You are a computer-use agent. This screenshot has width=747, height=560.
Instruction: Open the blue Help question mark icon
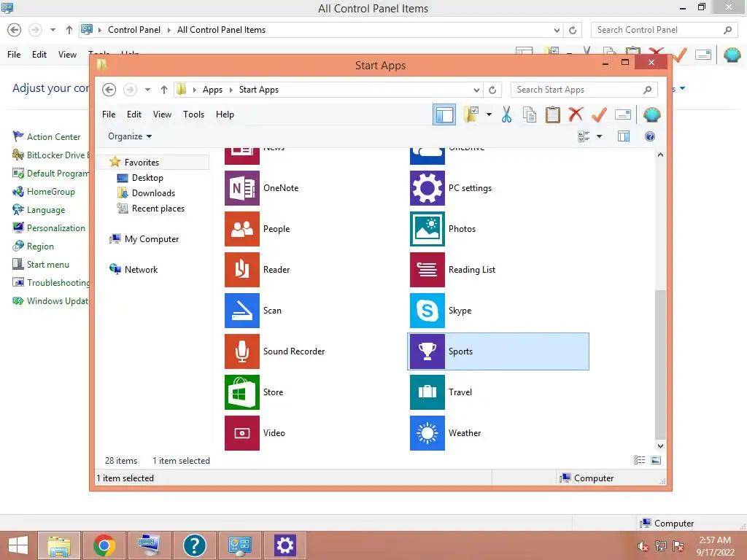tap(649, 136)
